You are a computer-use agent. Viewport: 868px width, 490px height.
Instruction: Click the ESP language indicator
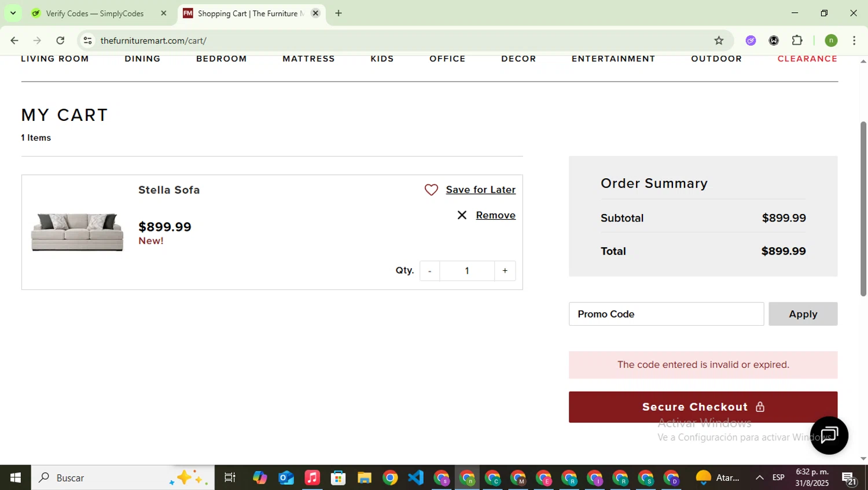[x=778, y=478]
